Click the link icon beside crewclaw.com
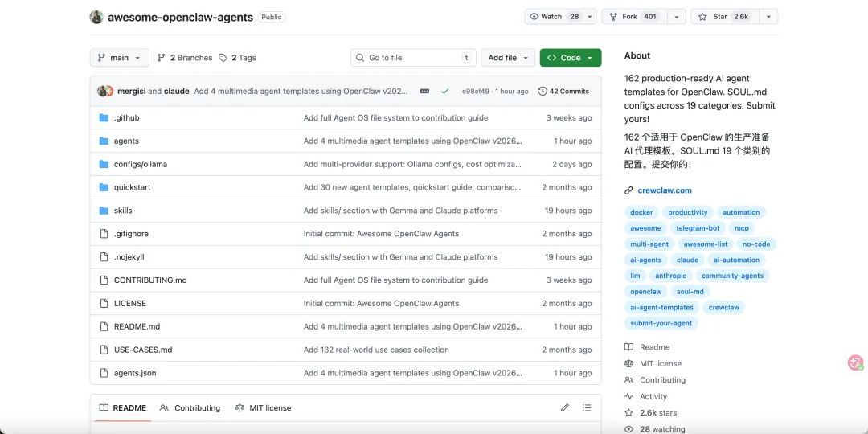This screenshot has height=434, width=868. point(628,190)
